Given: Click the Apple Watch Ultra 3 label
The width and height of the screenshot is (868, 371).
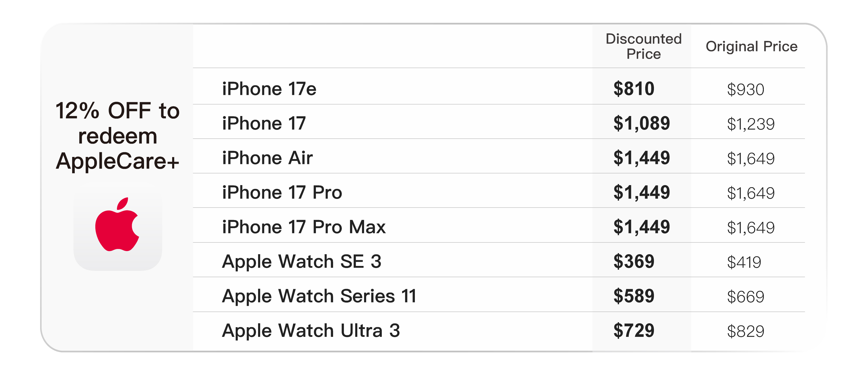Looking at the screenshot, I should click(311, 331).
